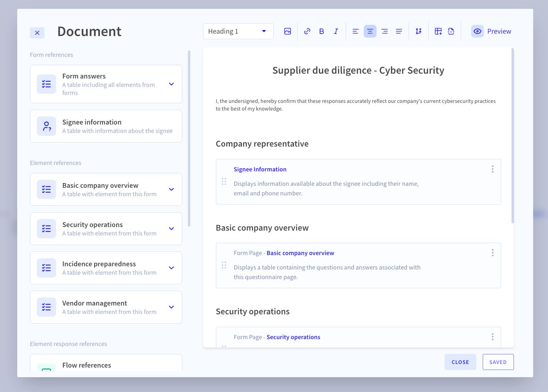Open the Heading 1 style dropdown
The height and width of the screenshot is (392, 548).
(x=238, y=31)
